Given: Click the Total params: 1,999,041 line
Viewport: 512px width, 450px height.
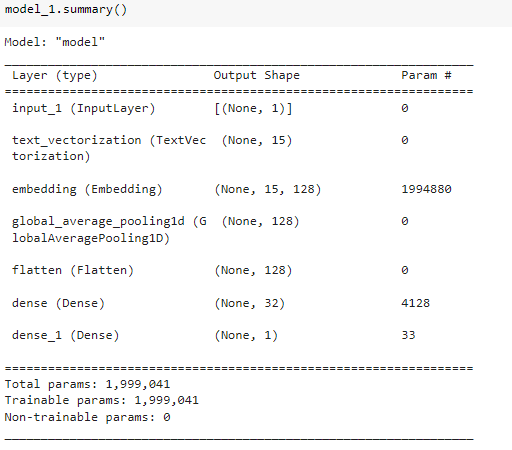Looking at the screenshot, I should click(x=87, y=384).
